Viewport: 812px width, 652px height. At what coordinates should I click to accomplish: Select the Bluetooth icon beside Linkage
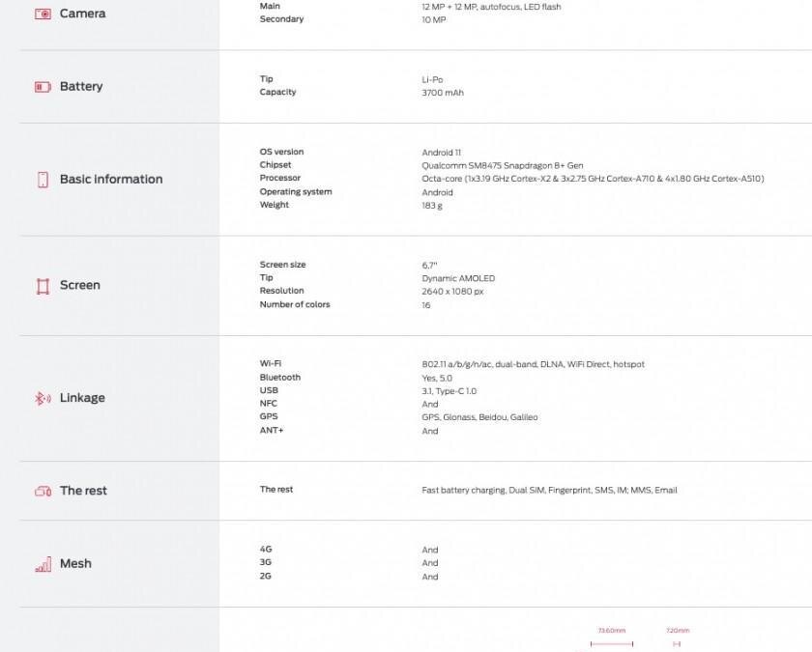(x=43, y=398)
